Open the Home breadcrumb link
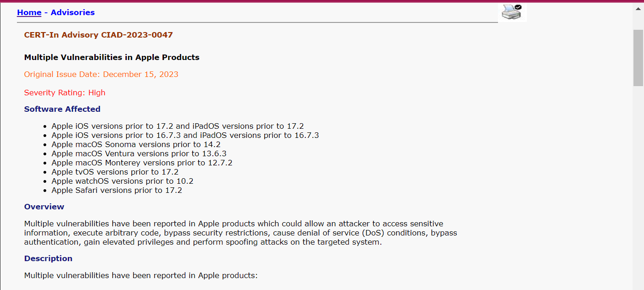This screenshot has height=290, width=644. (29, 12)
